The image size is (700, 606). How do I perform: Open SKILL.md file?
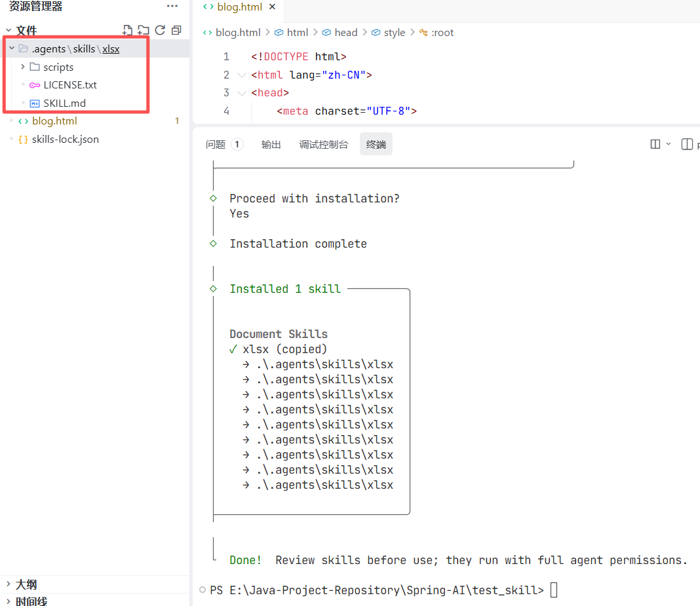(x=64, y=103)
